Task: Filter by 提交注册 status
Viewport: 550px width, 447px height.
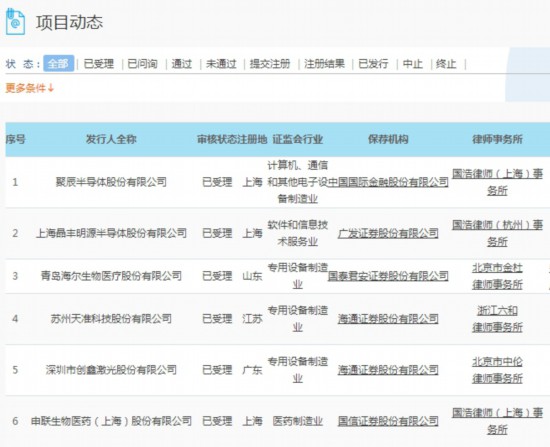Action: (270, 64)
